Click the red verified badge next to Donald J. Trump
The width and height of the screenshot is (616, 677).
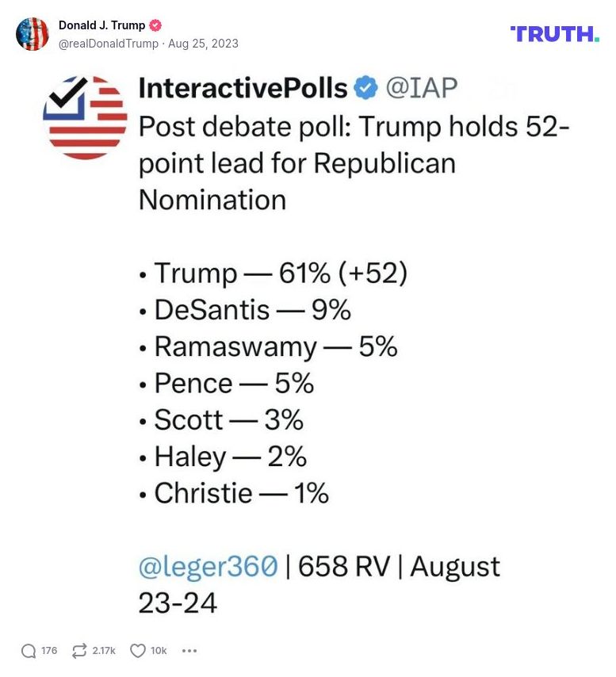point(155,25)
